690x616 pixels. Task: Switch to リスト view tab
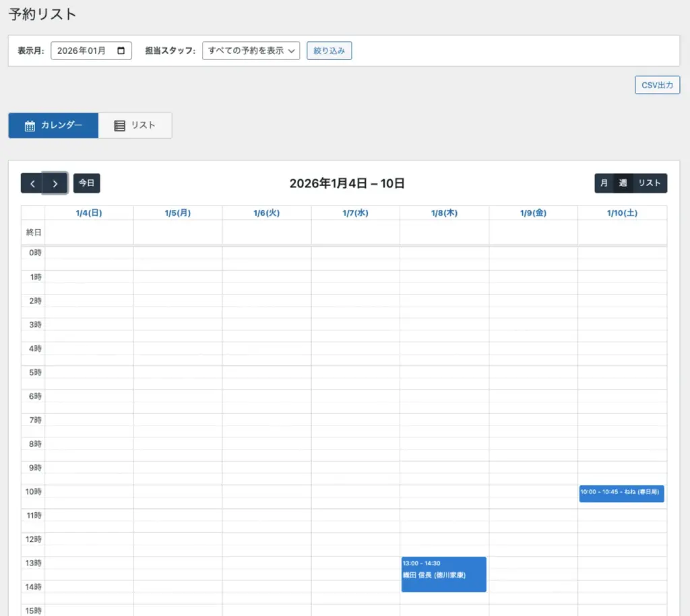tap(135, 125)
